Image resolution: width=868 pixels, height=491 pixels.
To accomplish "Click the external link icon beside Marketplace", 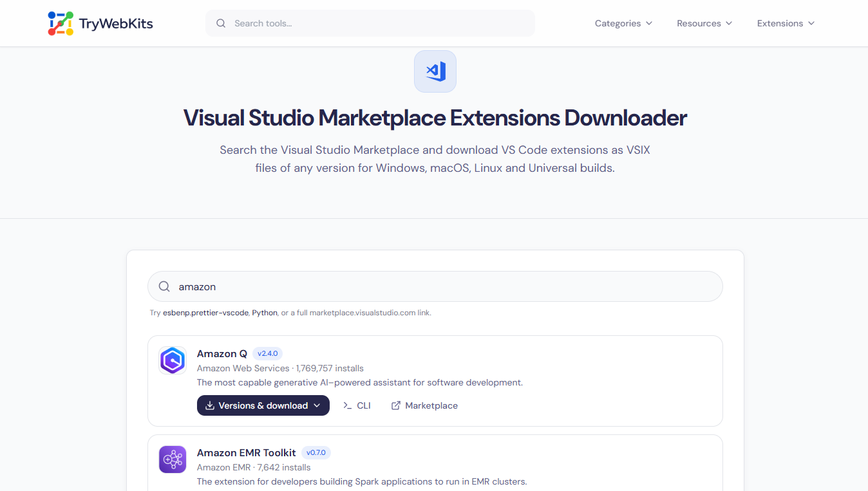I will coord(396,405).
